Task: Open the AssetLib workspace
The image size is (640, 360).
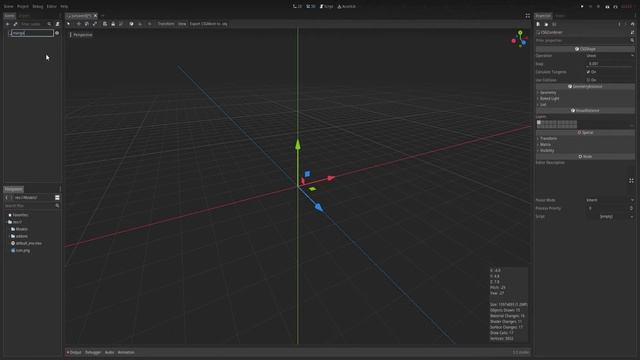Action: click(347, 7)
